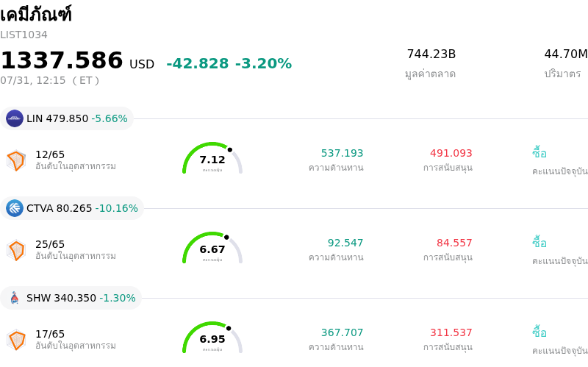Select the ซื้อ rating for SHW
The width and height of the screenshot is (588, 367).
pyautogui.click(x=539, y=332)
